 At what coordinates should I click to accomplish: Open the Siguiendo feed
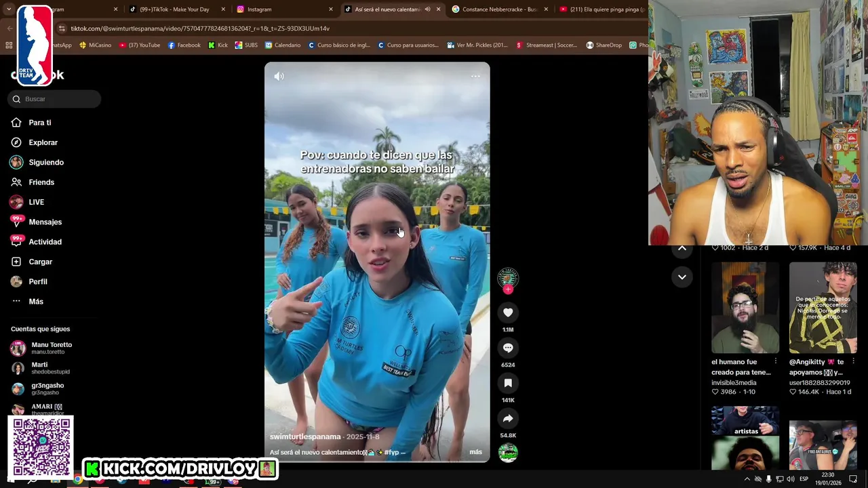(x=45, y=162)
